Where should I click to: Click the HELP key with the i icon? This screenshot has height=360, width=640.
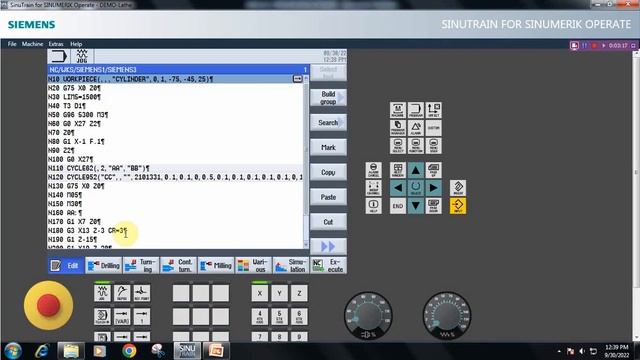(x=373, y=206)
